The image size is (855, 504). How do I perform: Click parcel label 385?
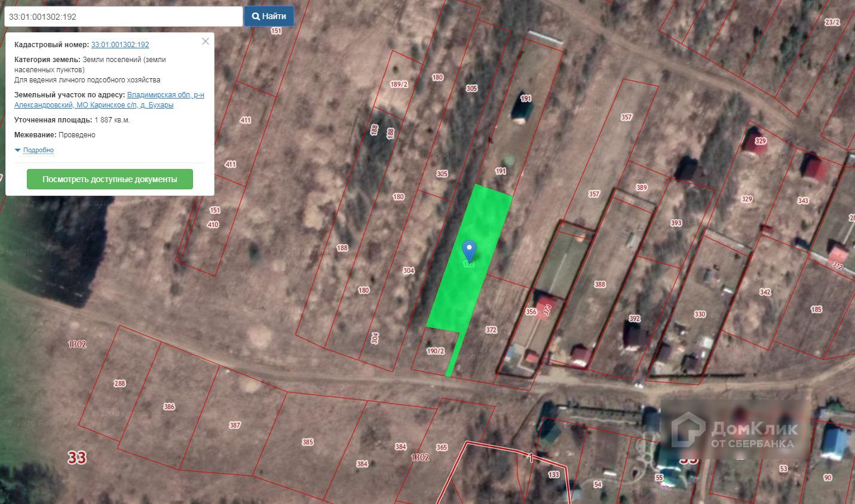pyautogui.click(x=308, y=442)
